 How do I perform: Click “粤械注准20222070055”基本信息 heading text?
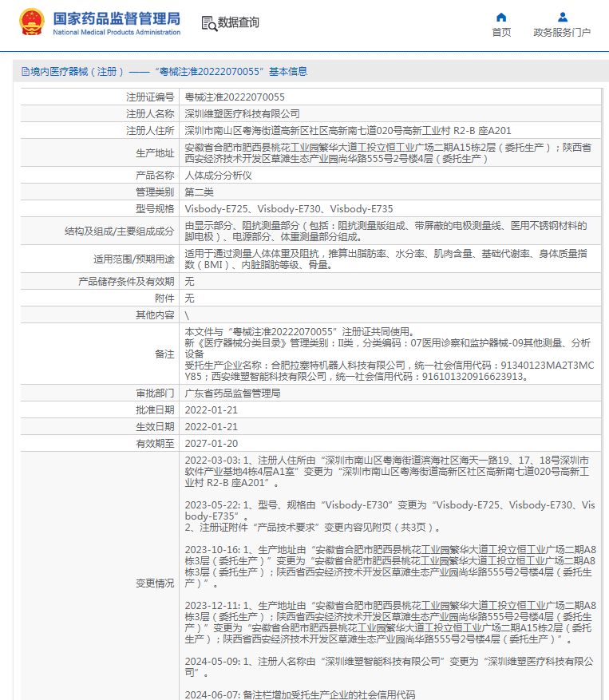[x=231, y=71]
